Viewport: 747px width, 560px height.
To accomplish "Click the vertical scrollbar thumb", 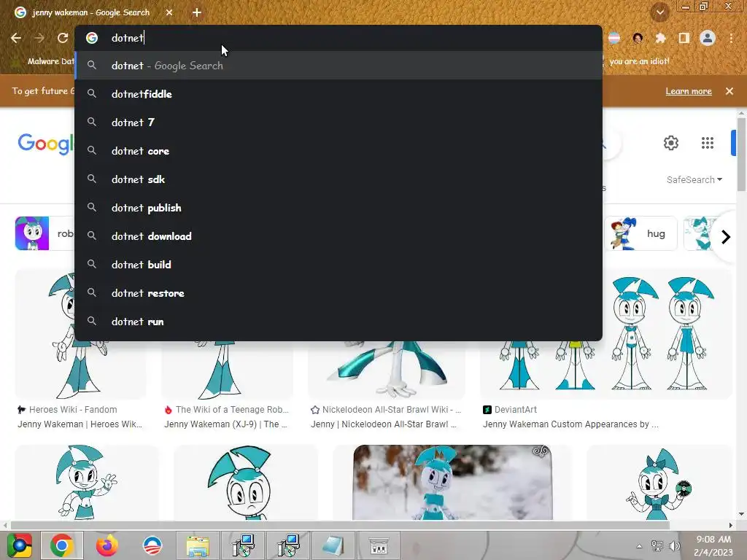I will (x=741, y=153).
